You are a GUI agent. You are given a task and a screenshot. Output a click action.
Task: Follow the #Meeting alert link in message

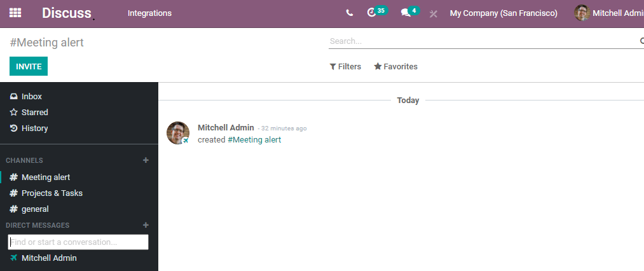(254, 140)
